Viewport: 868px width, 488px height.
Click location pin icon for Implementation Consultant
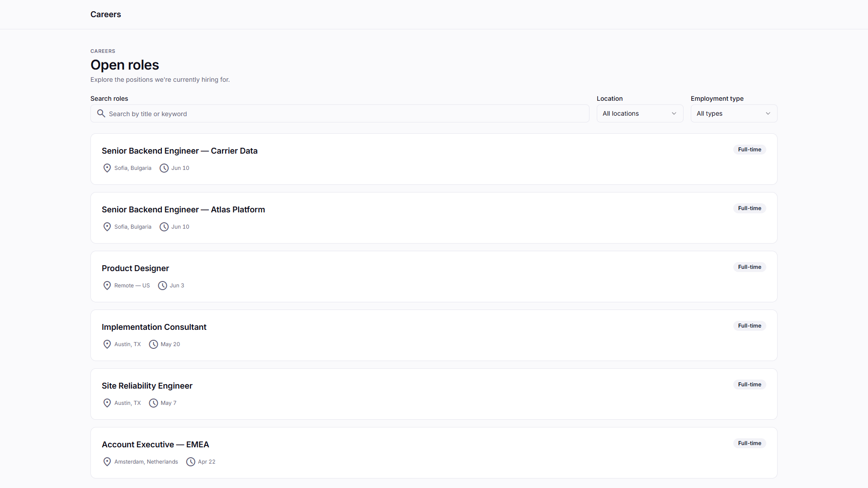coord(107,344)
